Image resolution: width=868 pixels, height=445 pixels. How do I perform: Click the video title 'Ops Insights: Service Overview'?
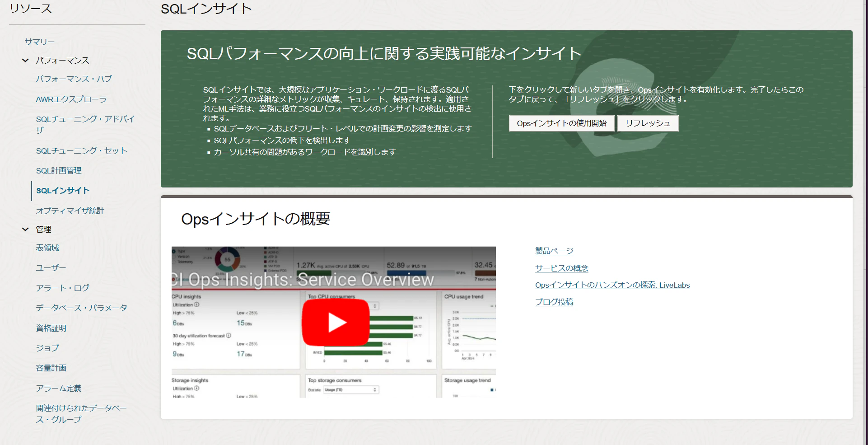tap(303, 280)
